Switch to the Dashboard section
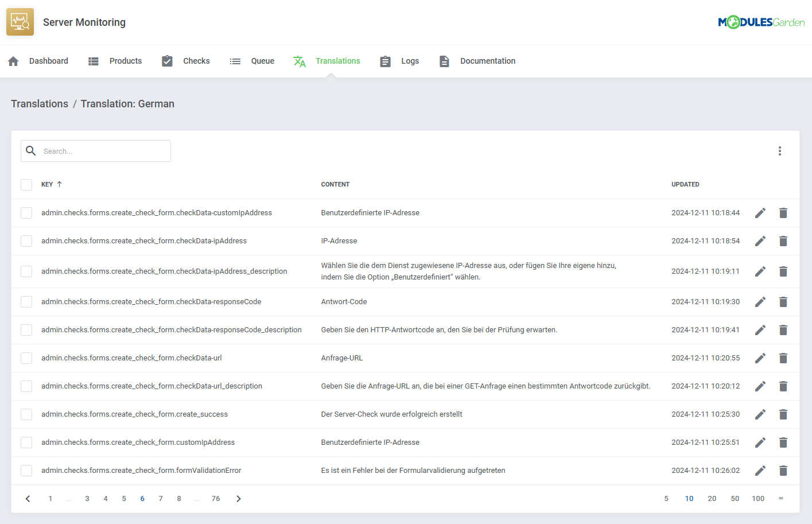The height and width of the screenshot is (524, 812). [x=48, y=60]
